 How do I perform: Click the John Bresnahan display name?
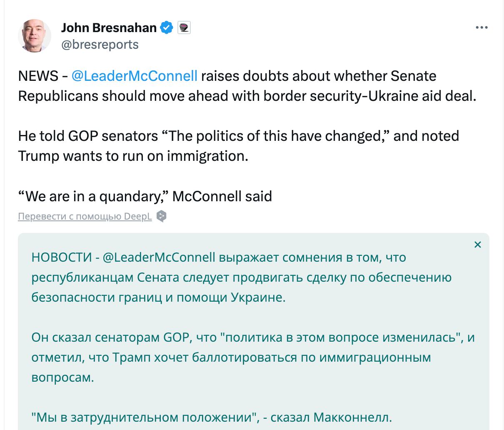pyautogui.click(x=109, y=28)
